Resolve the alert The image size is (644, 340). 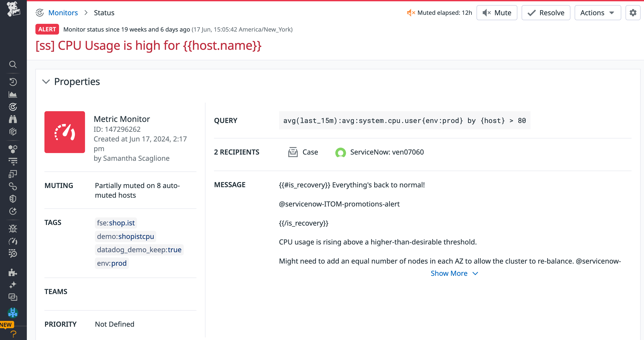pos(545,12)
